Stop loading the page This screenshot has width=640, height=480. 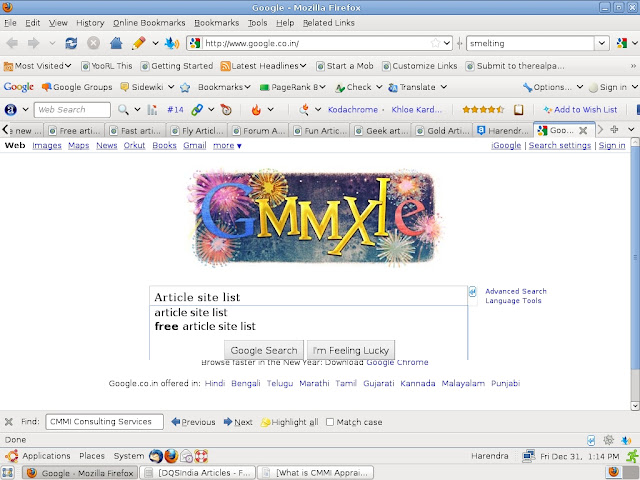tap(93, 43)
